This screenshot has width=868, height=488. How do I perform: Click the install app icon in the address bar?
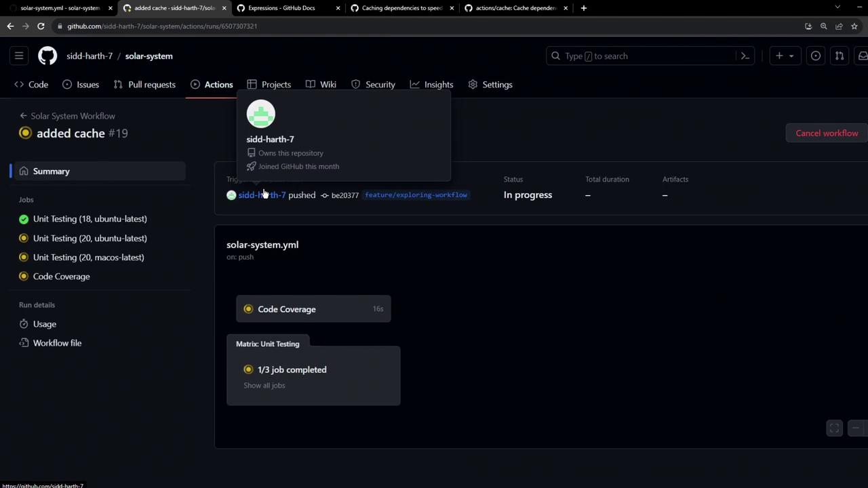pyautogui.click(x=808, y=26)
